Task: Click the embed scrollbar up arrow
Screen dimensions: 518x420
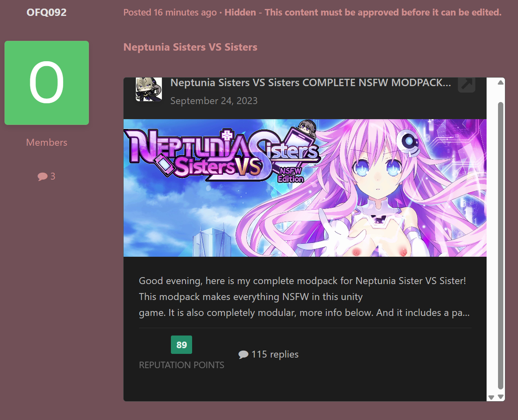Action: point(501,82)
